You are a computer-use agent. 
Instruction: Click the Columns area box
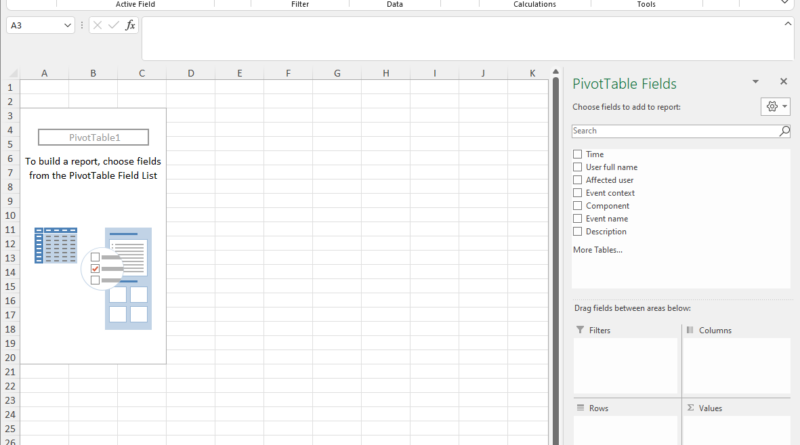tap(737, 365)
